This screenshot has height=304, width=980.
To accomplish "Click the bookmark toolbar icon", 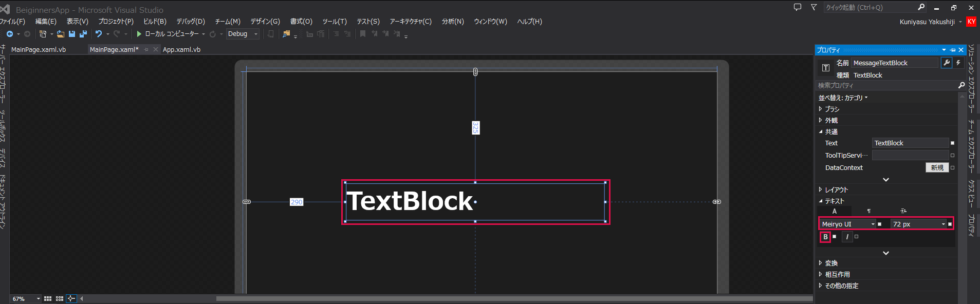I will pos(363,34).
